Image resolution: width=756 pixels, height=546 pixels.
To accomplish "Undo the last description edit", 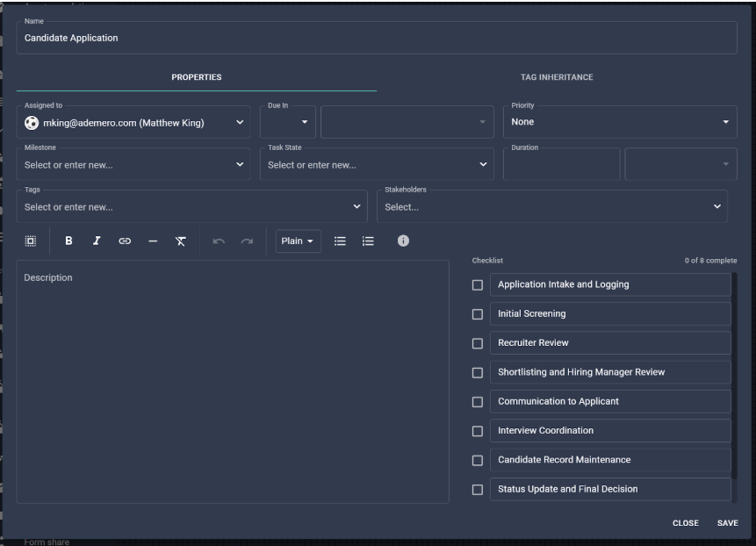I will pos(219,241).
